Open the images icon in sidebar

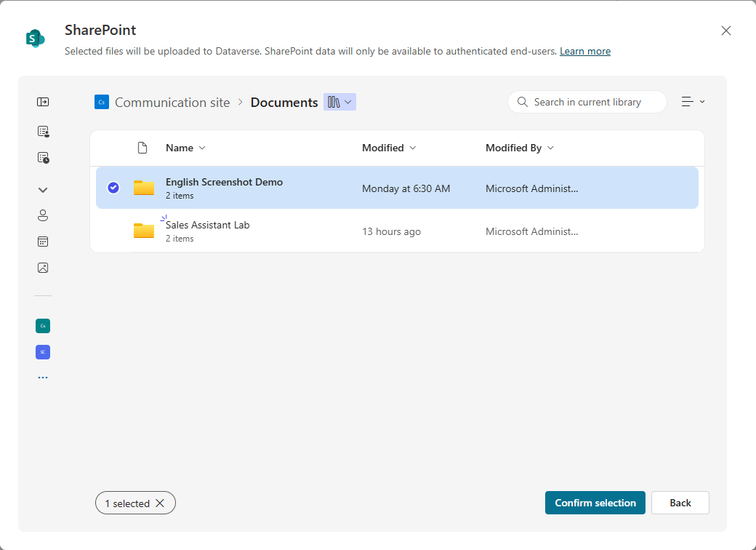(43, 268)
